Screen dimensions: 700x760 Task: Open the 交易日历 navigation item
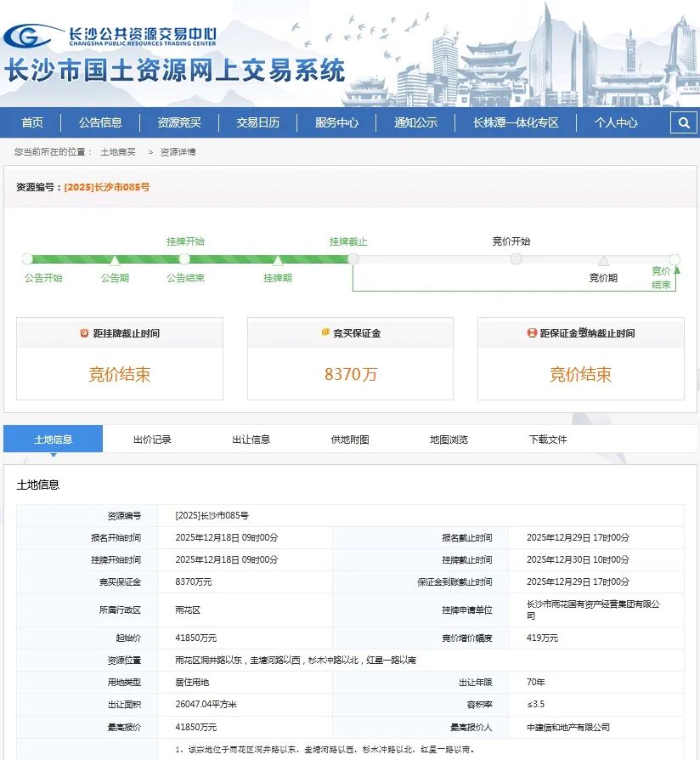[x=257, y=122]
